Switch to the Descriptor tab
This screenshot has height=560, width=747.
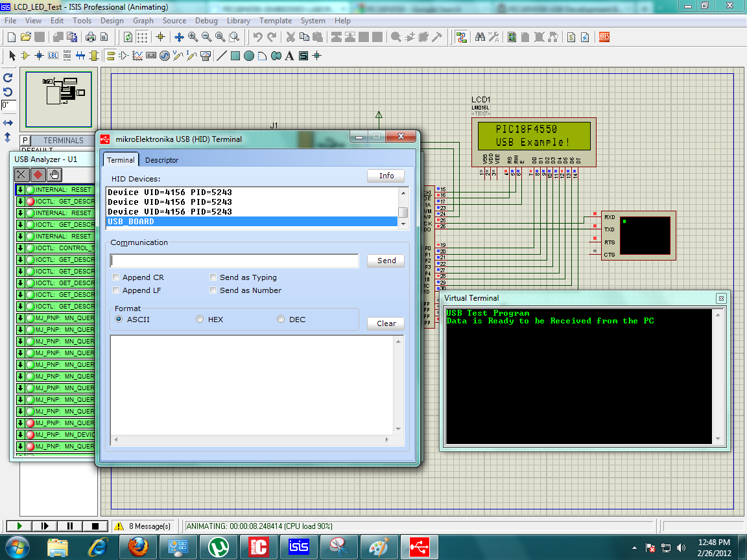(161, 159)
